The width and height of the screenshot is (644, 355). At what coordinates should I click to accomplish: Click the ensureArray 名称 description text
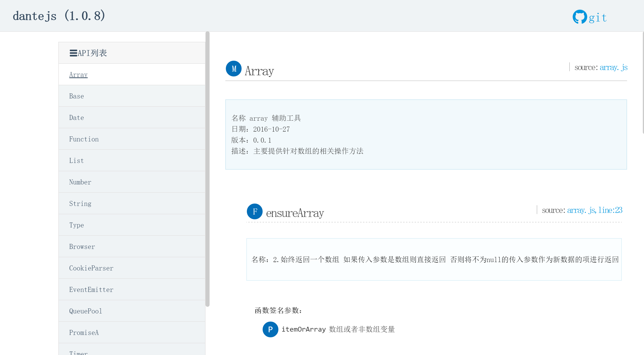click(x=435, y=259)
